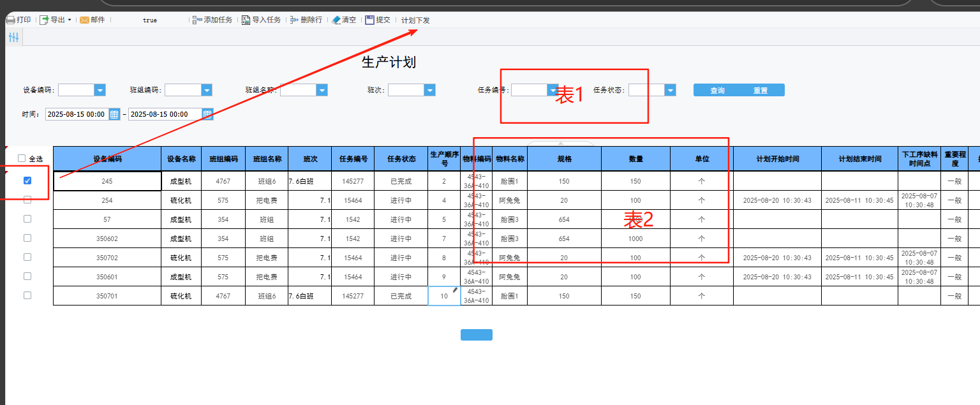Click the end time input field
This screenshot has width=980, height=405.
pyautogui.click(x=165, y=114)
